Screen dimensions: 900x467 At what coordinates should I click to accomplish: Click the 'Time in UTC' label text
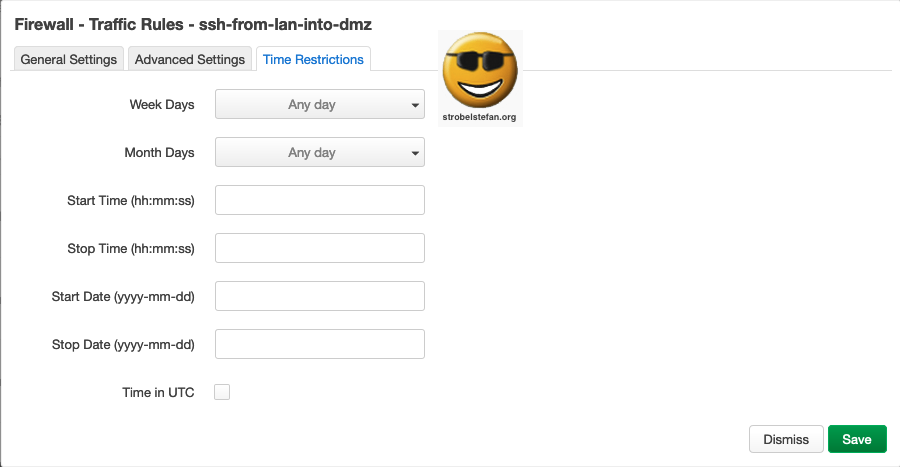pos(158,392)
